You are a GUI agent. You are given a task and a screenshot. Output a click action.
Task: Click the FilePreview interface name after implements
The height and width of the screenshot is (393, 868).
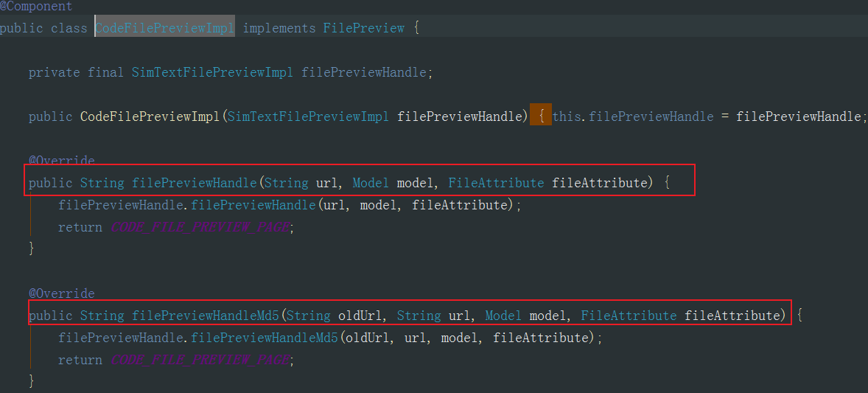click(364, 28)
